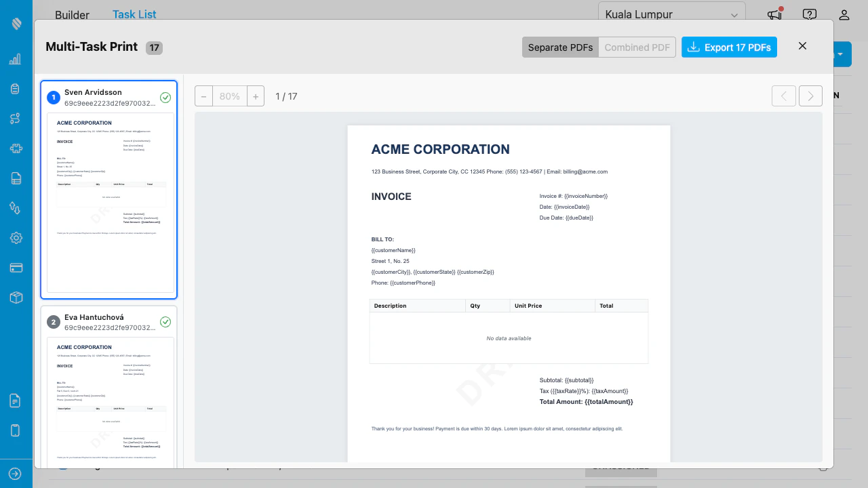Open the package box icon in the sidebar
This screenshot has height=488, width=868.
(15, 298)
